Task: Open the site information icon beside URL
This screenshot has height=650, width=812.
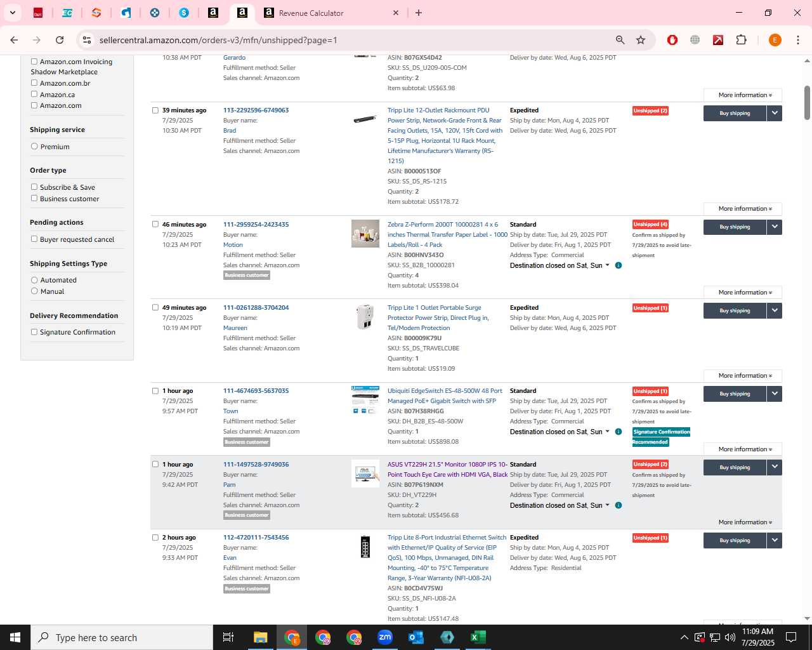Action: click(86, 40)
